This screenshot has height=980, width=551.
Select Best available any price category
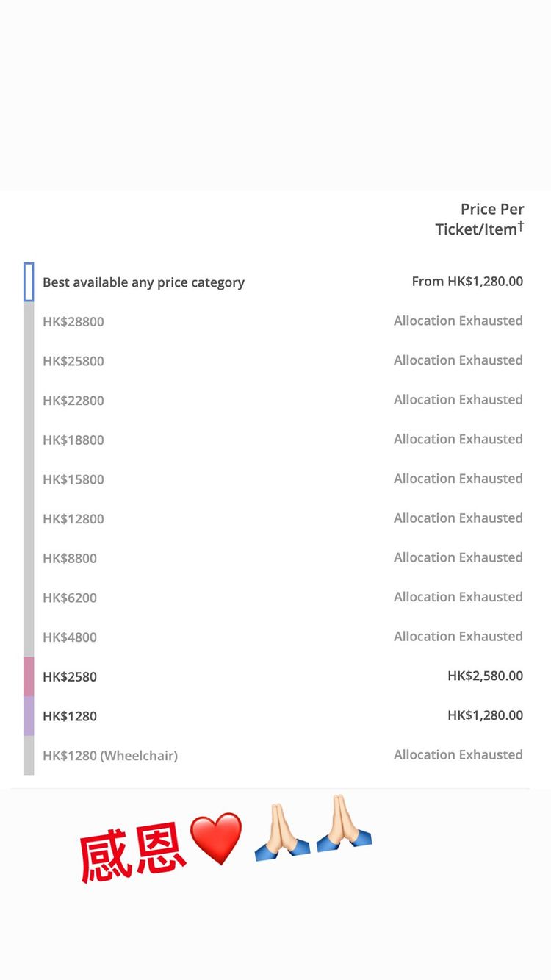pos(274,282)
